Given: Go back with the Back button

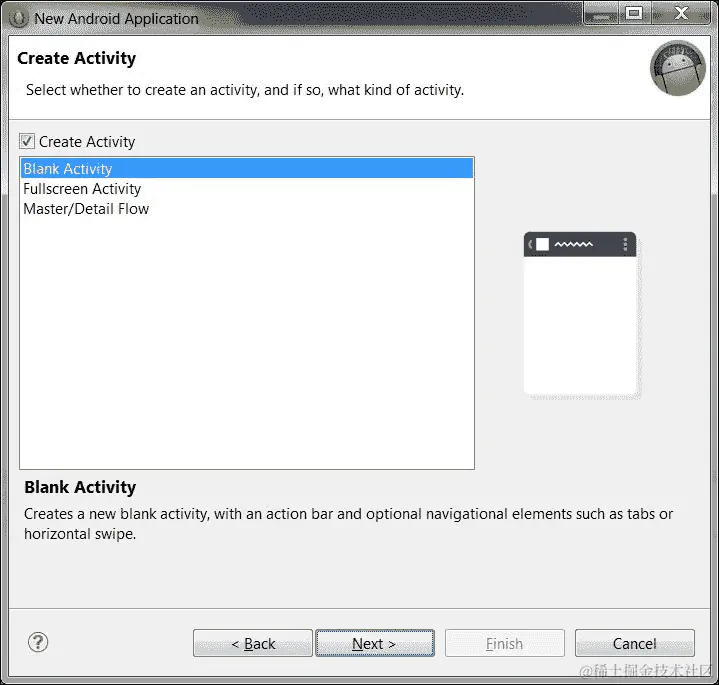Looking at the screenshot, I should [x=253, y=643].
